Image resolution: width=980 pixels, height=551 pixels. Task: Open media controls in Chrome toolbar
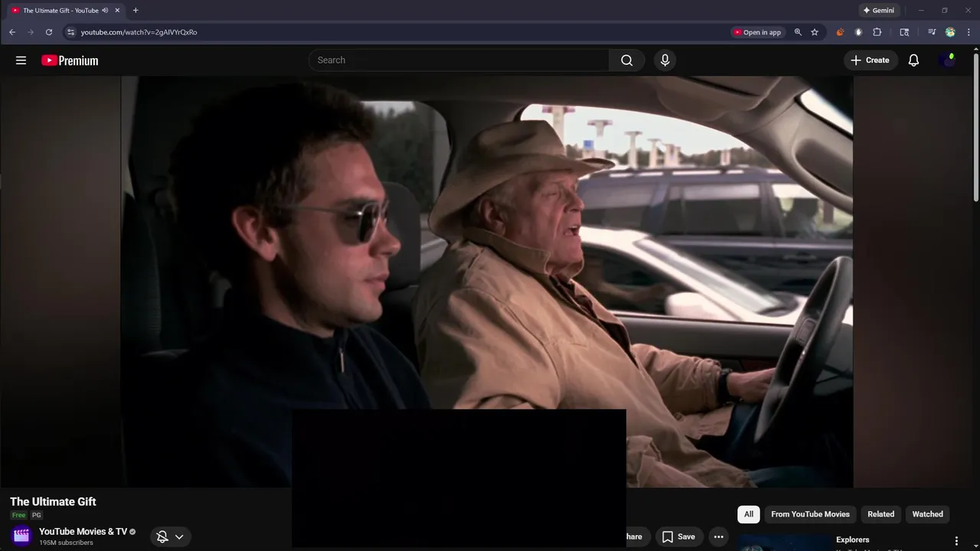(x=932, y=32)
